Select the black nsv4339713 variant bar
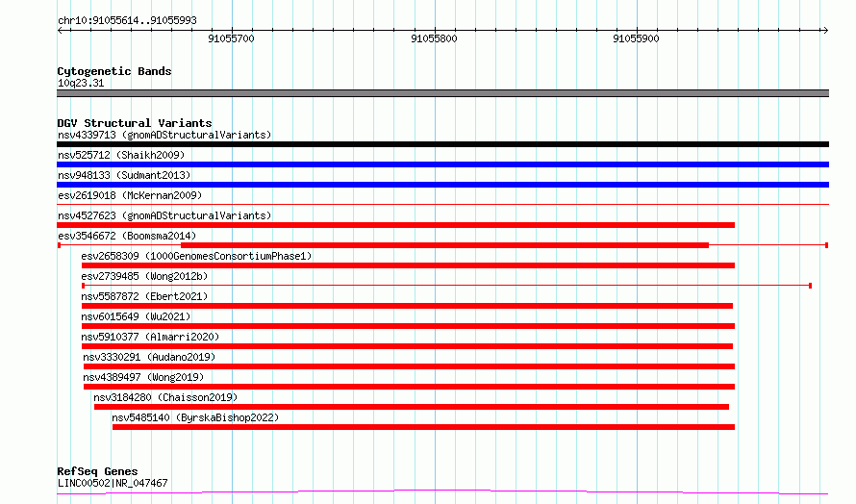856x504 pixels. coord(442,144)
